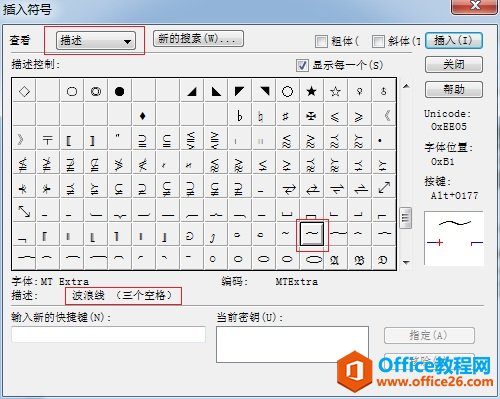Screen dimensions: 500x399
Task: Toggle the 粗体 bold checkbox
Action: [321, 42]
